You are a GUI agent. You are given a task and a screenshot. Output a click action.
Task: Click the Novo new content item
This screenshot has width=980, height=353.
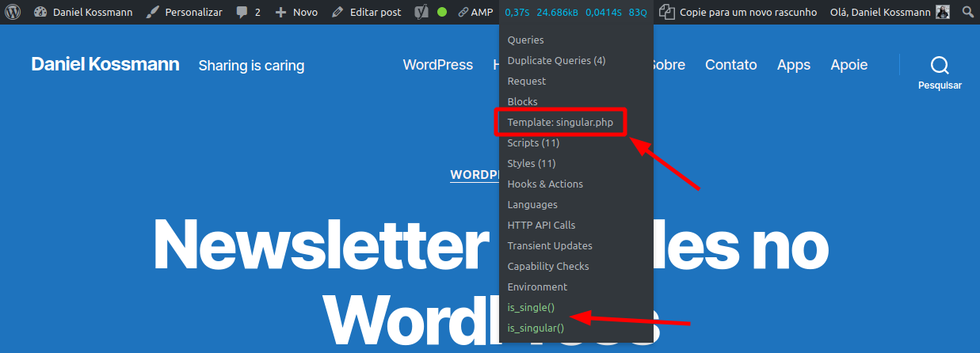pyautogui.click(x=296, y=13)
